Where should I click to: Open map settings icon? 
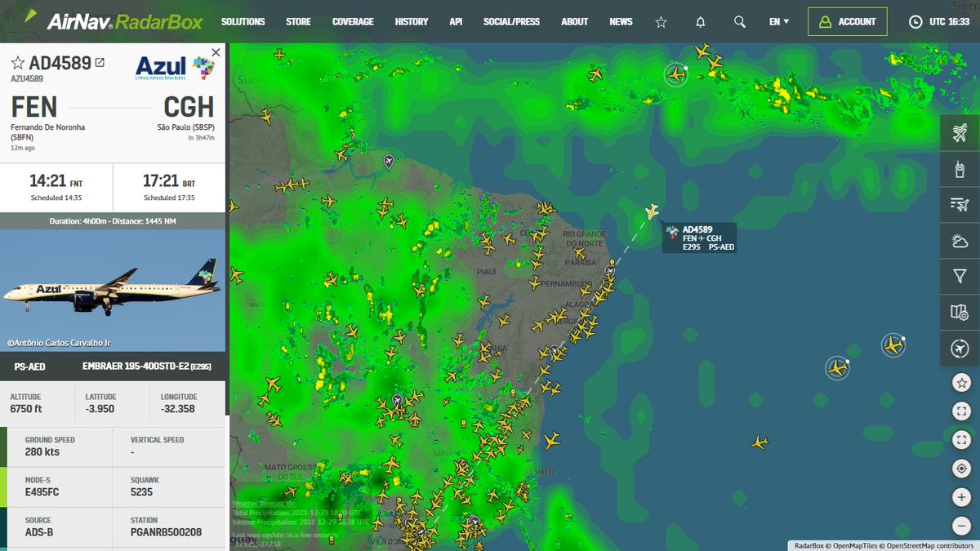(960, 313)
